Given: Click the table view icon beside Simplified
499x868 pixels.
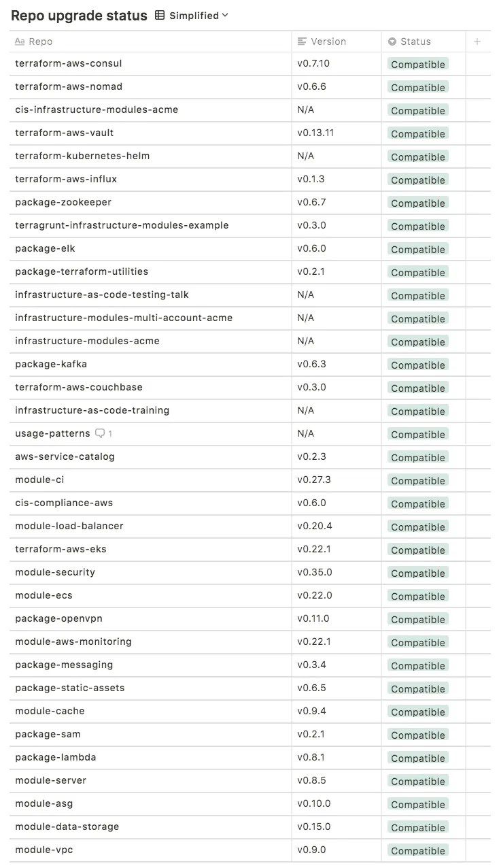Looking at the screenshot, I should pyautogui.click(x=160, y=16).
